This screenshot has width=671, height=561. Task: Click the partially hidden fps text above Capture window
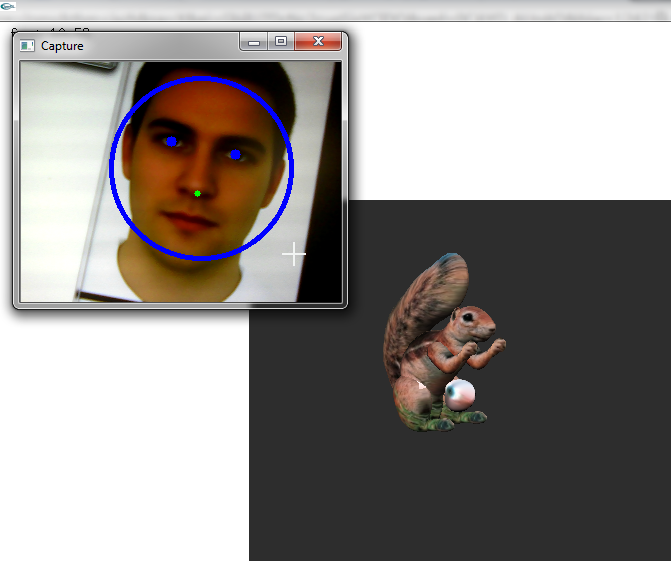coord(50,26)
